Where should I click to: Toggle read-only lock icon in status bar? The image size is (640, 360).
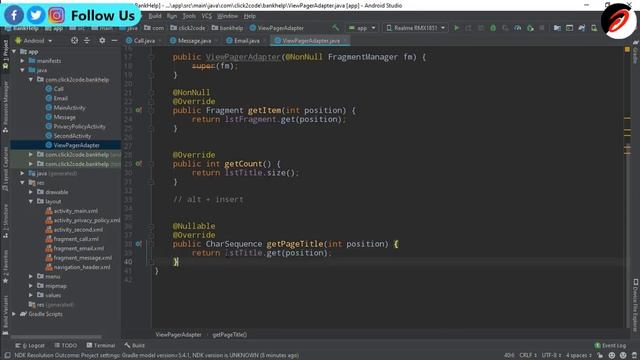(x=600, y=356)
